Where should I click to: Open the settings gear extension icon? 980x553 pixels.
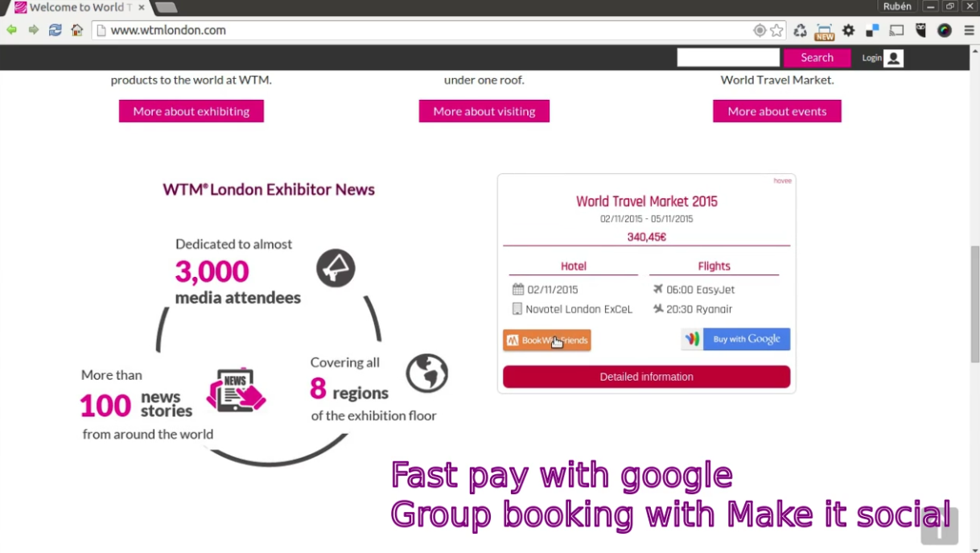[848, 31]
